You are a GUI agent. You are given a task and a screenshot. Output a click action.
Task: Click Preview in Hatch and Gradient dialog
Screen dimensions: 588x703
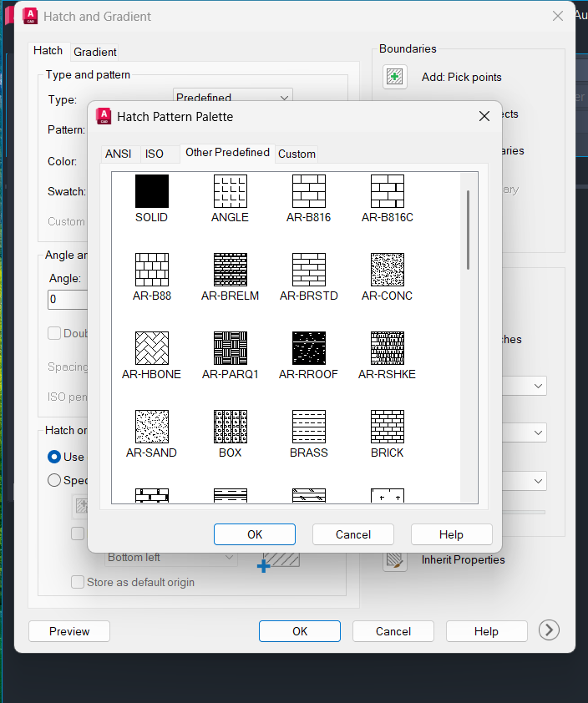[69, 631]
